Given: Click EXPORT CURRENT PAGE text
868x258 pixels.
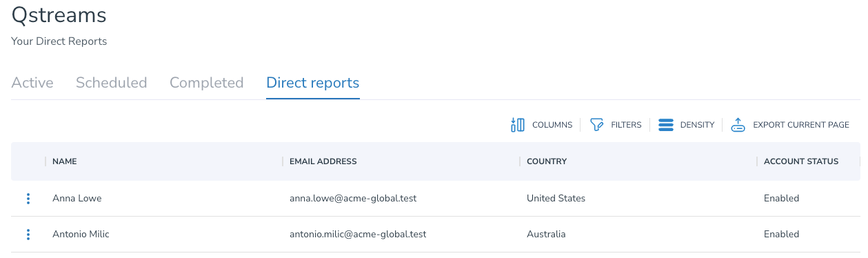Looking at the screenshot, I should click(x=801, y=125).
